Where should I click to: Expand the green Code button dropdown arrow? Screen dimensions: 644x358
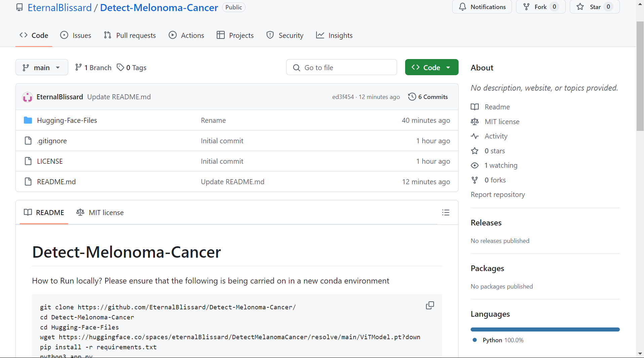[448, 67]
